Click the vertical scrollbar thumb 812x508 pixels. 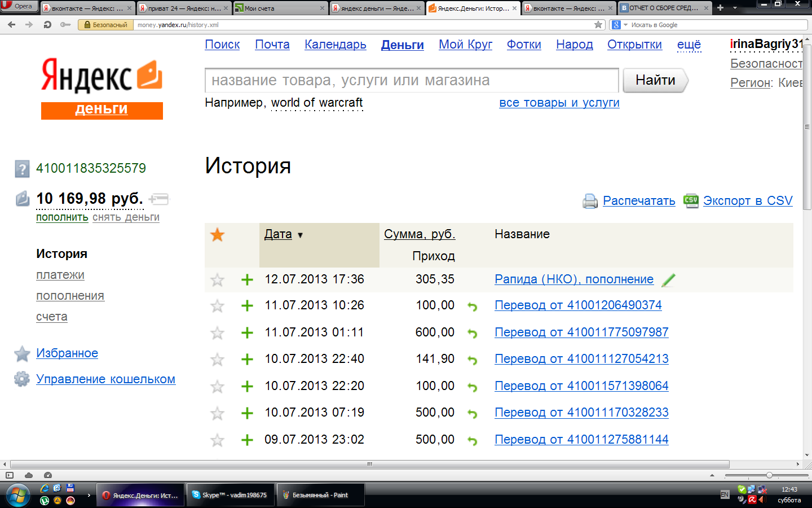tap(807, 127)
